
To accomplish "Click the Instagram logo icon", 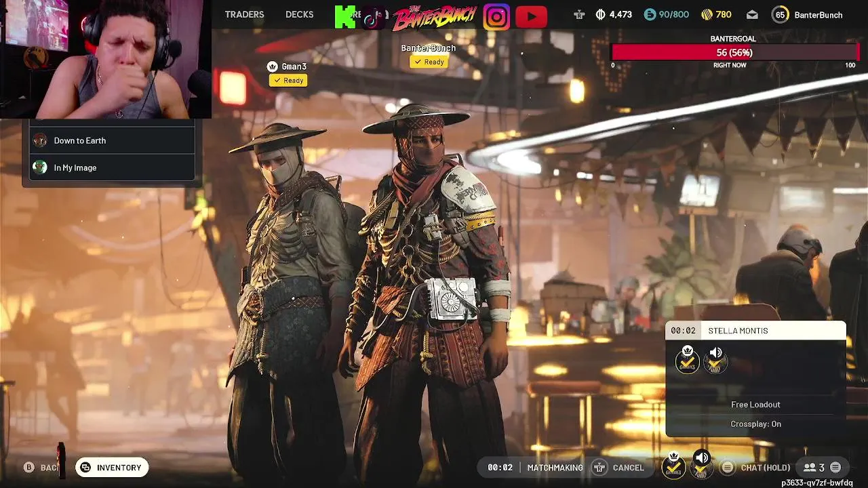I will click(496, 16).
